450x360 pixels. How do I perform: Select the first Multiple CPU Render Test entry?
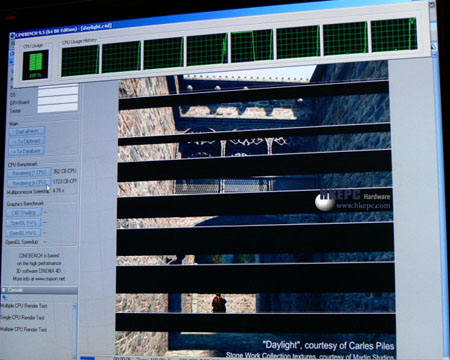pyautogui.click(x=24, y=306)
